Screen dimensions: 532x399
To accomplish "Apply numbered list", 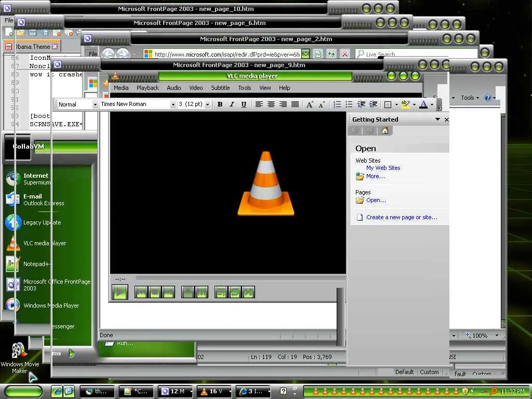I will pos(337,104).
